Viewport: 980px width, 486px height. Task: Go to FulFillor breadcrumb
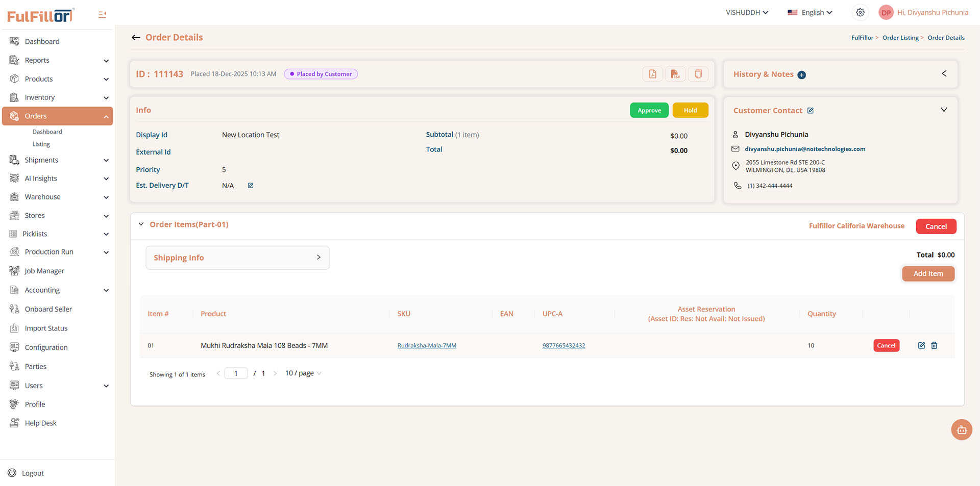pyautogui.click(x=862, y=38)
